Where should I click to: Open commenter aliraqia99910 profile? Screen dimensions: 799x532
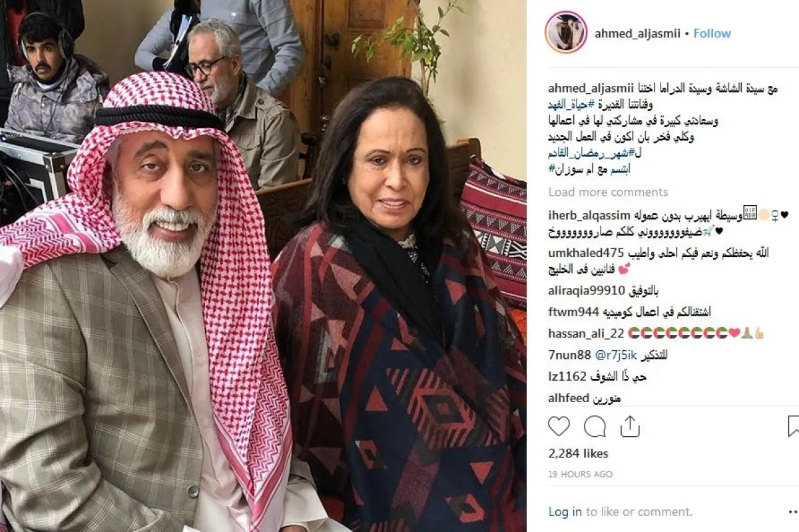click(x=587, y=291)
